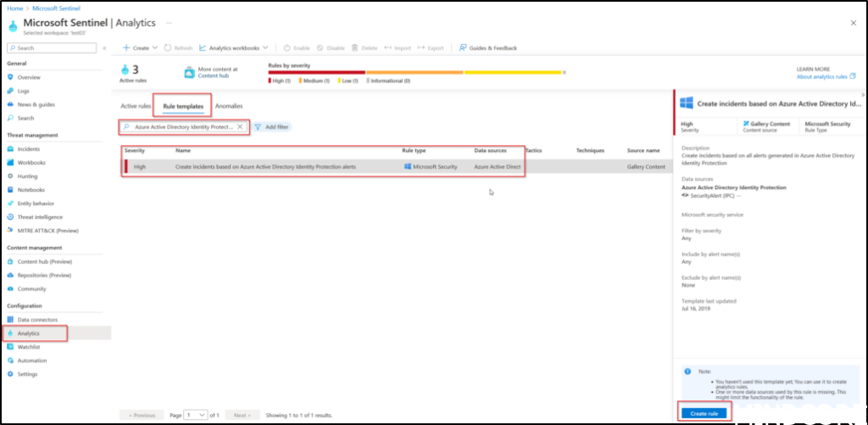Click the Refresh toolbar icon
The height and width of the screenshot is (425, 868).
click(168, 48)
